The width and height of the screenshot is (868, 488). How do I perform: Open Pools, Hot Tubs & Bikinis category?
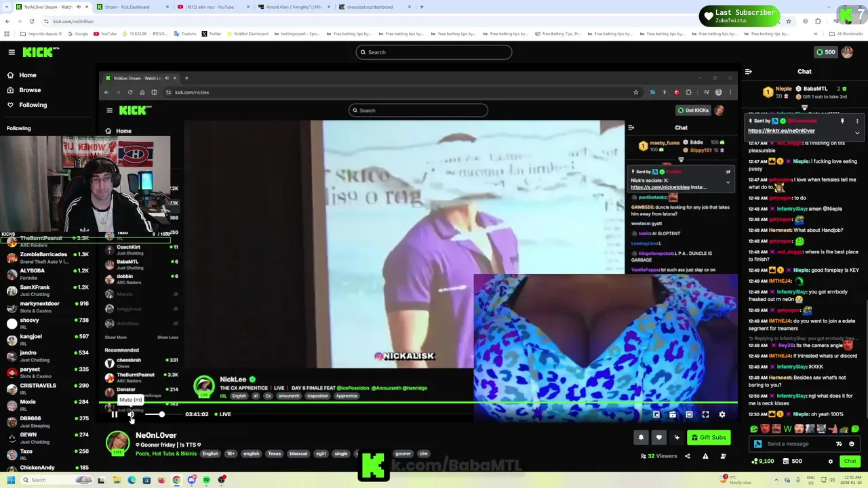(166, 453)
